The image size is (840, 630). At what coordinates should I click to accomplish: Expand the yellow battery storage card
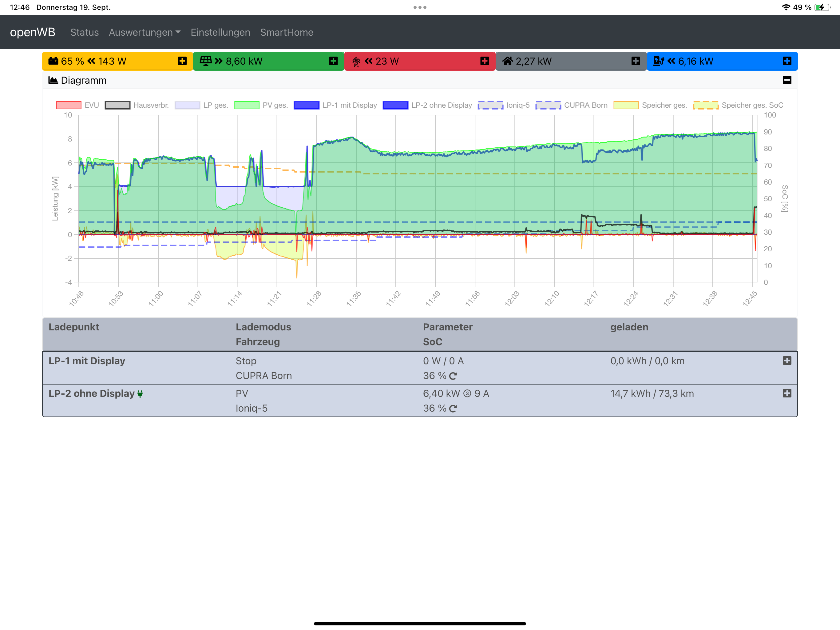tap(182, 61)
